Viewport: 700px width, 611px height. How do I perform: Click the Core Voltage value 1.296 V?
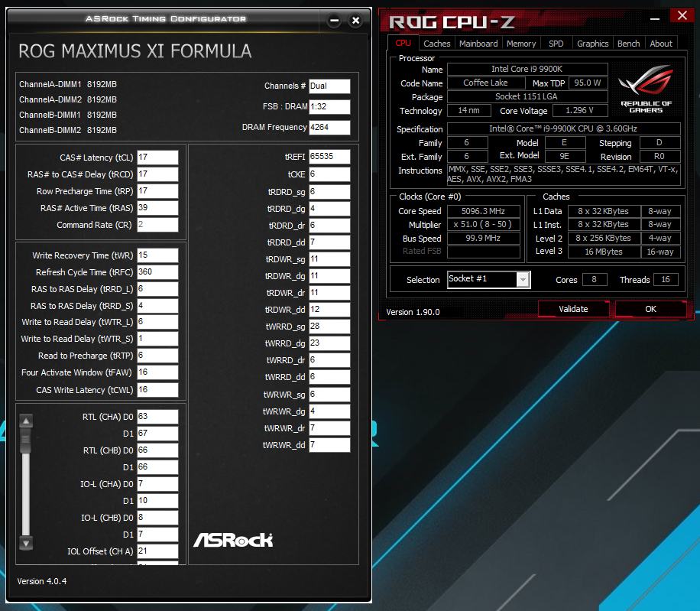point(579,110)
